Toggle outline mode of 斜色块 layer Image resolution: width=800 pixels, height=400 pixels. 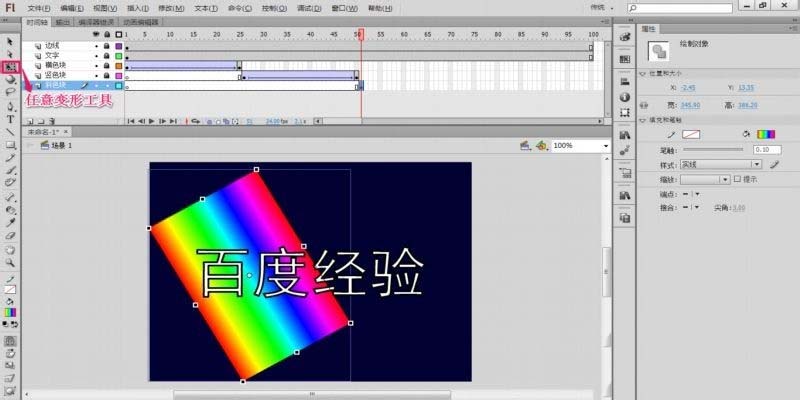click(x=119, y=86)
